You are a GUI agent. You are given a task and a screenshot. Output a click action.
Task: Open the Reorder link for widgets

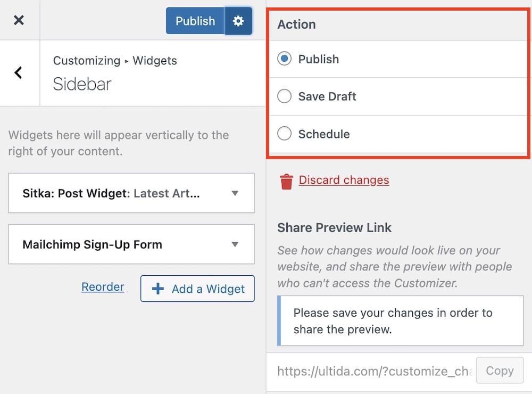point(103,286)
